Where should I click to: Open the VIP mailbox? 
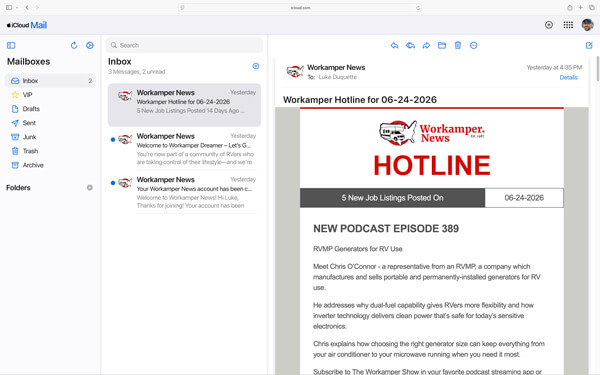[x=50, y=95]
